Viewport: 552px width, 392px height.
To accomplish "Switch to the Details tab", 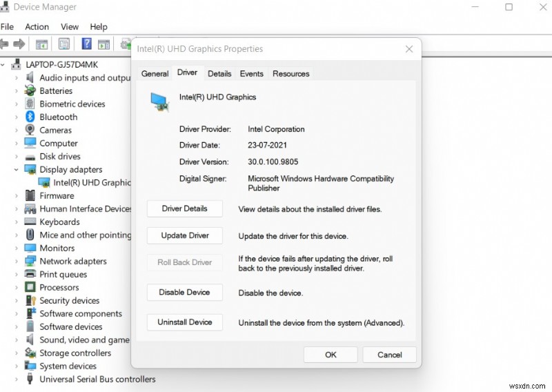I will (219, 74).
